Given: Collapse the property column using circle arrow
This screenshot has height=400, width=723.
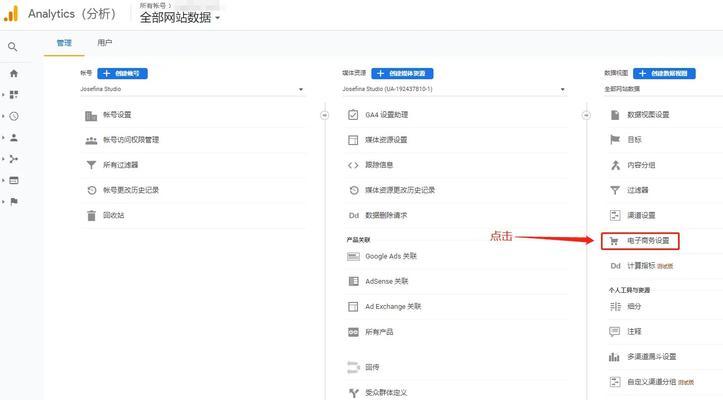Looking at the screenshot, I should point(587,115).
